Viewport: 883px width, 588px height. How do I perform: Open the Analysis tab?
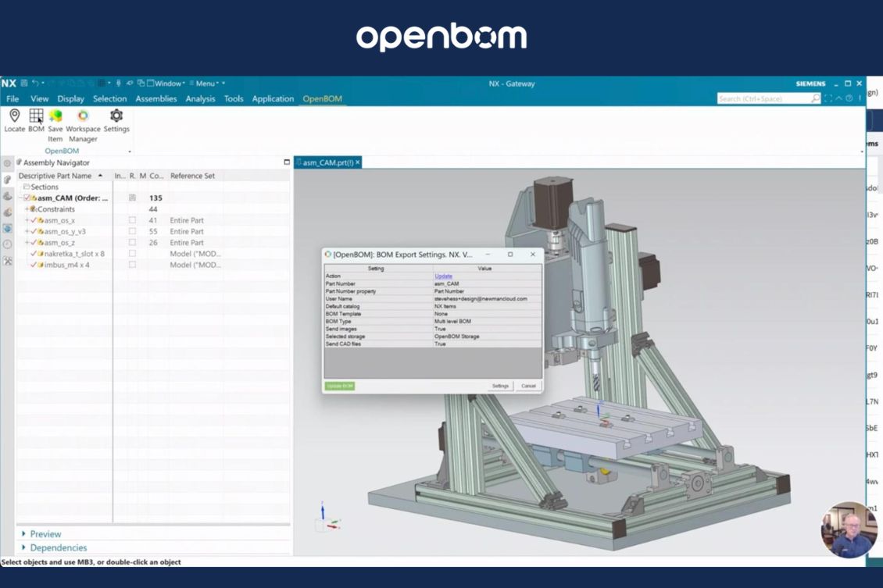point(201,98)
